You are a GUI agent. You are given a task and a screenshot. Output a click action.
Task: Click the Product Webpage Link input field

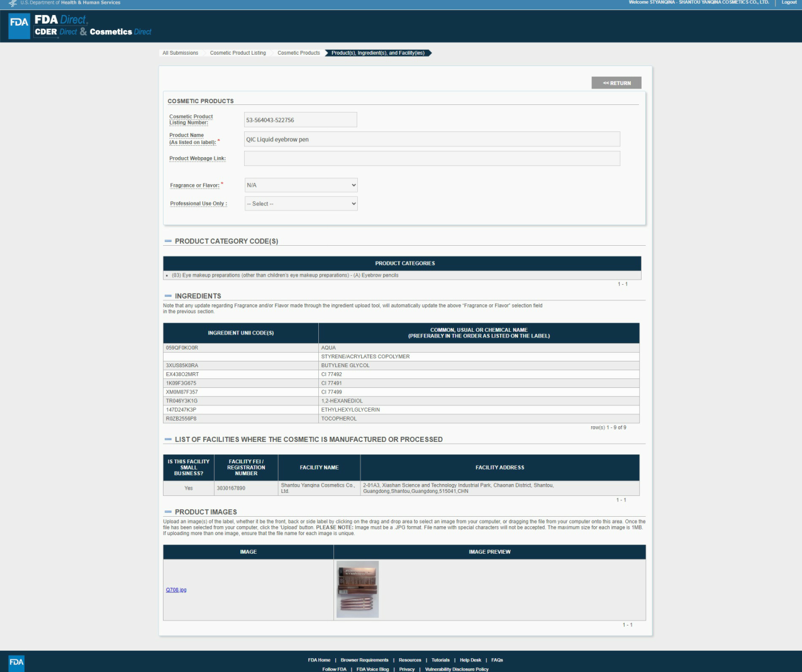pos(432,158)
